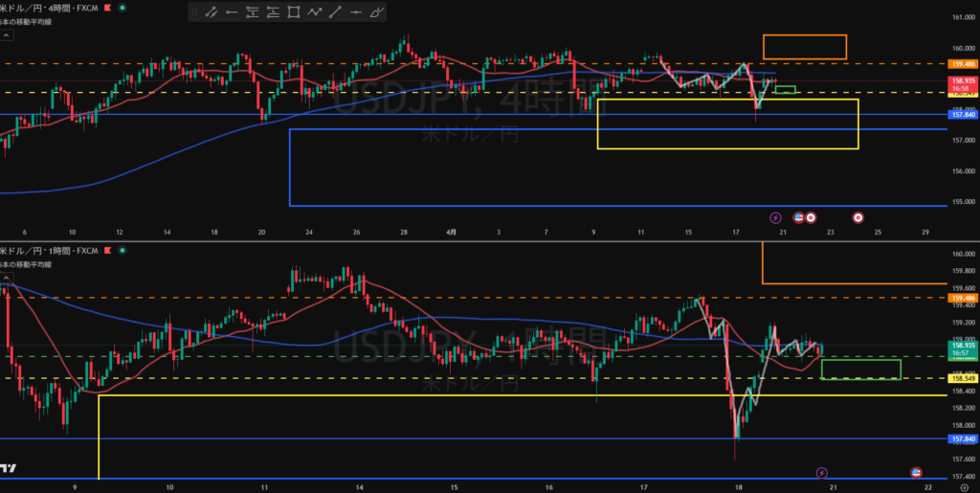
Task: Select the horizontal line tool
Action: (357, 12)
